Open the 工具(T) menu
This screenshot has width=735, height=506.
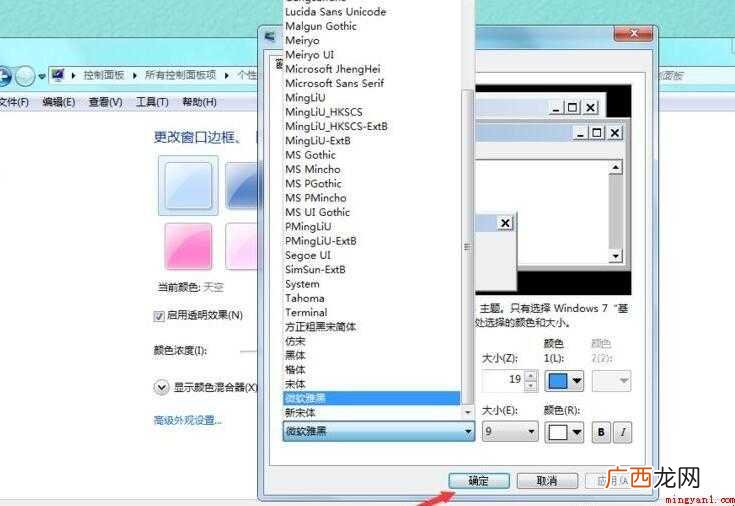[x=152, y=102]
